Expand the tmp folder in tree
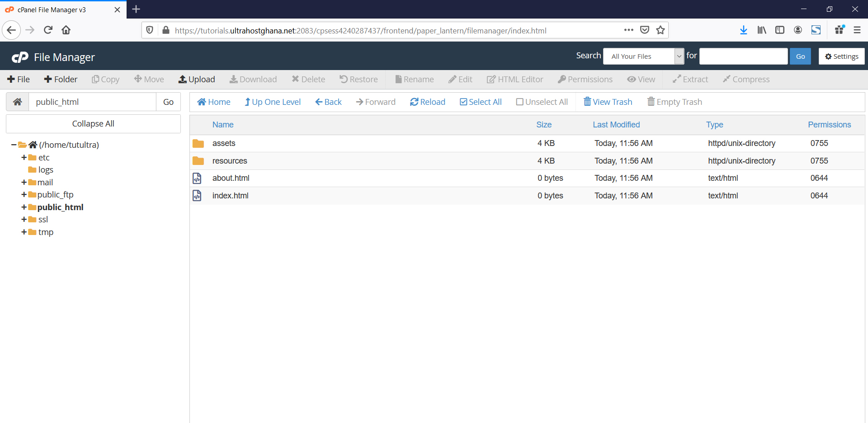This screenshot has height=423, width=868. (x=24, y=232)
